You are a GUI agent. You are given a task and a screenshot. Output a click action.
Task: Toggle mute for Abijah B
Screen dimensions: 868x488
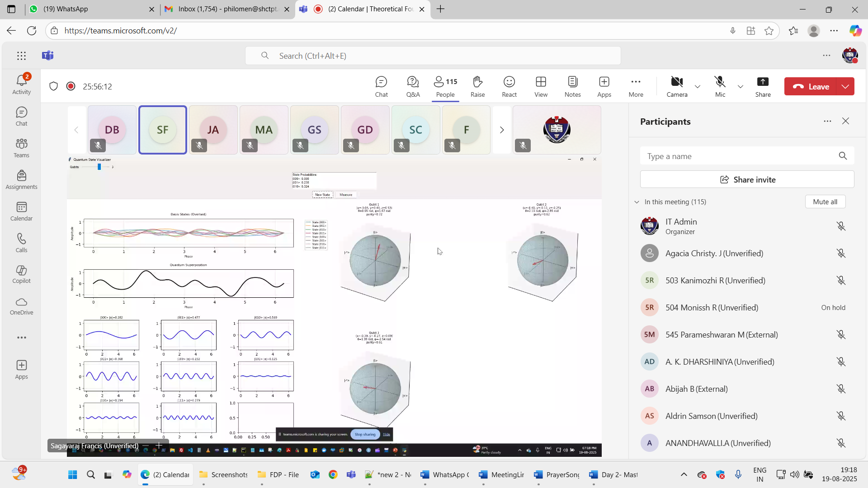click(x=841, y=389)
